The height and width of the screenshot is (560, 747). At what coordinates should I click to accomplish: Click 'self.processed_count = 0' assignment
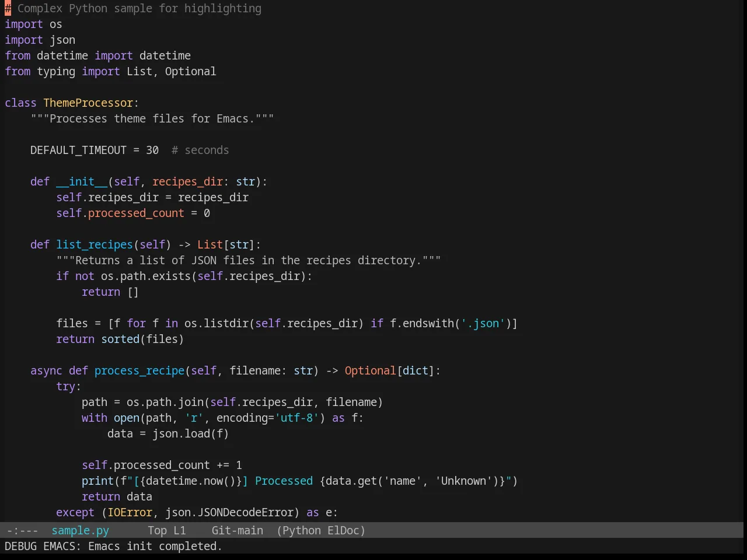pyautogui.click(x=133, y=213)
